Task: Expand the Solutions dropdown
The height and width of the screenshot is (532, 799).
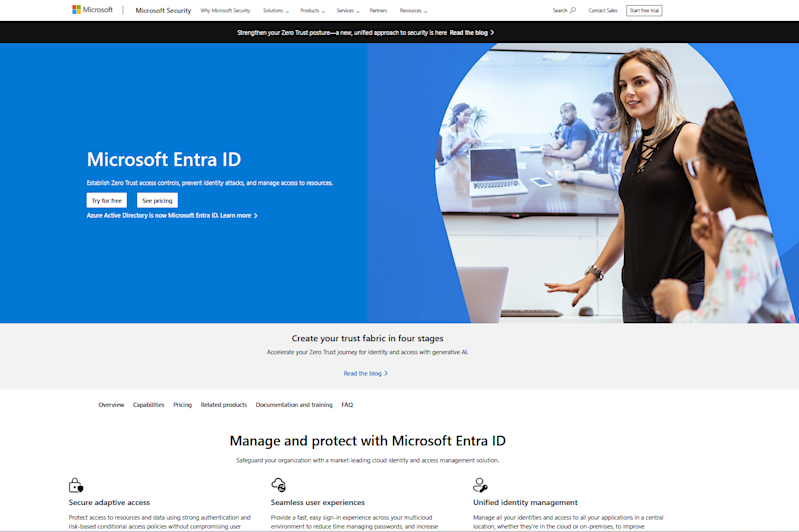Action: point(276,10)
